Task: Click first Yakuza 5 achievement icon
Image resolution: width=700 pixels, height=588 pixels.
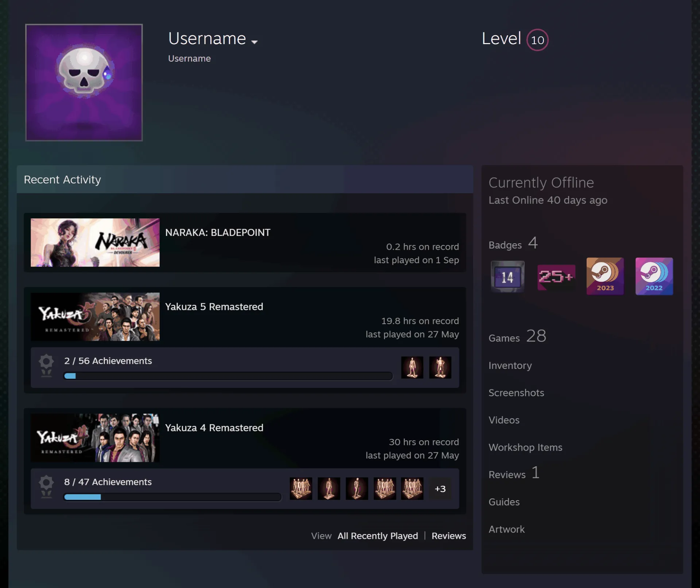Action: (x=412, y=367)
